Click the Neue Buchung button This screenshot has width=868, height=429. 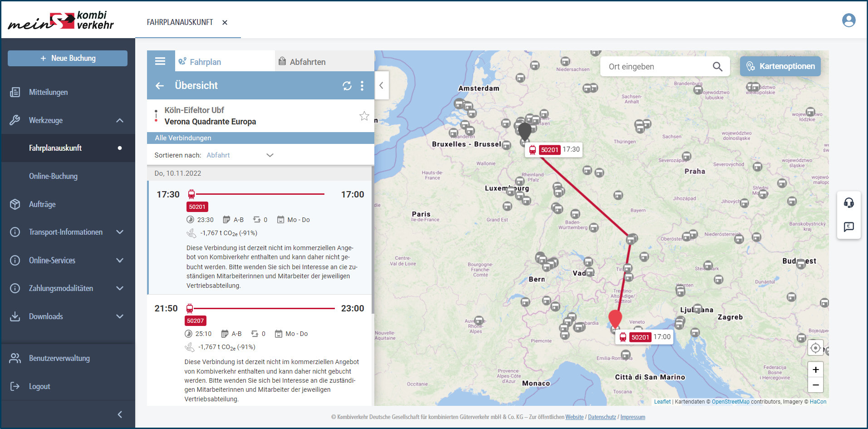(x=68, y=58)
